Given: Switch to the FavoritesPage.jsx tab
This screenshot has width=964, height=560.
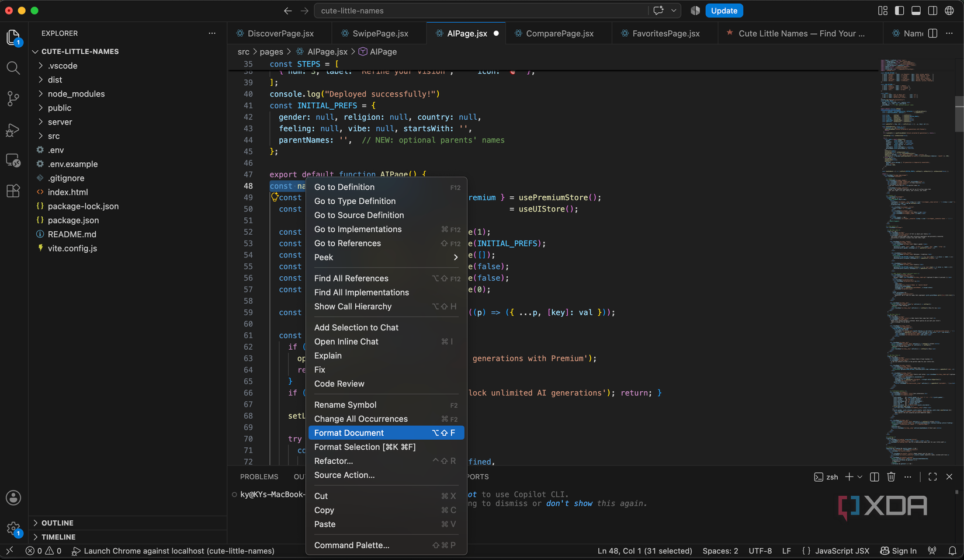Looking at the screenshot, I should pos(666,33).
